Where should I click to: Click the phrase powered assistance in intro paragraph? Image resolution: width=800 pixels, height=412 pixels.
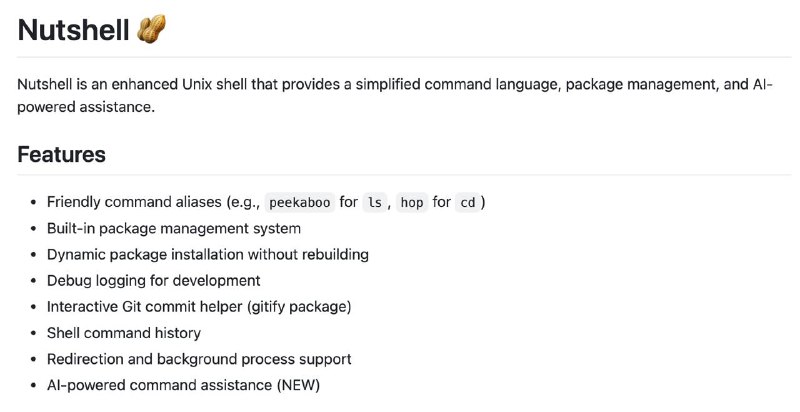point(86,107)
